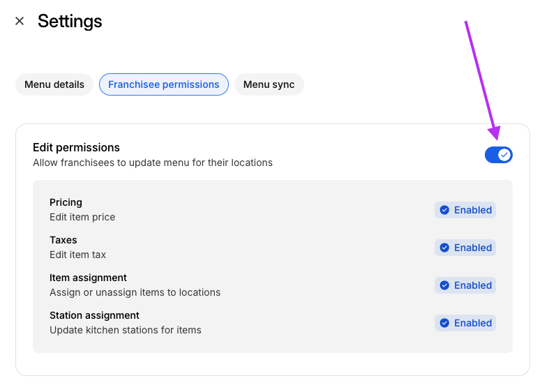Screen dimensions: 542x392
Task: Open the Menu sync tab
Action: click(x=269, y=84)
